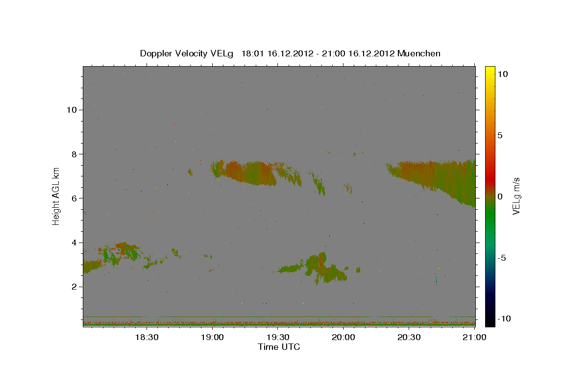Click the height tick label 2
The width and height of the screenshot is (588, 392).
click(x=74, y=287)
